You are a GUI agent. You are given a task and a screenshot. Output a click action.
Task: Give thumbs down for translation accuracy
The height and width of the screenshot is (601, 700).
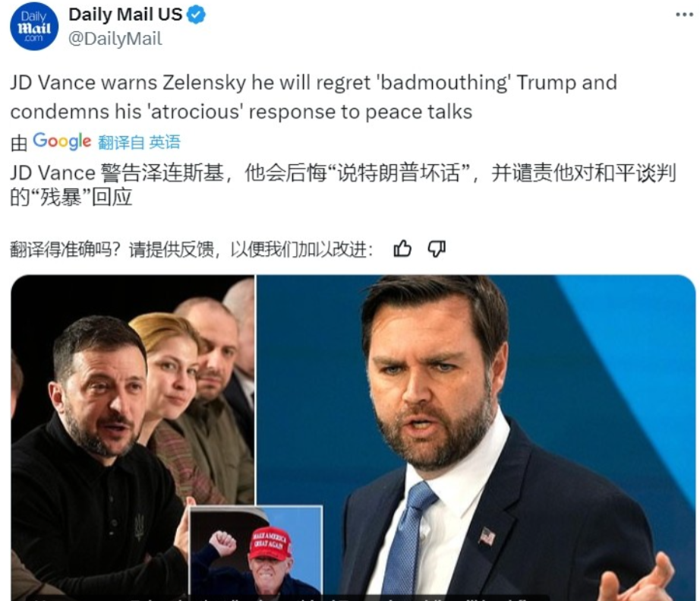tap(436, 249)
